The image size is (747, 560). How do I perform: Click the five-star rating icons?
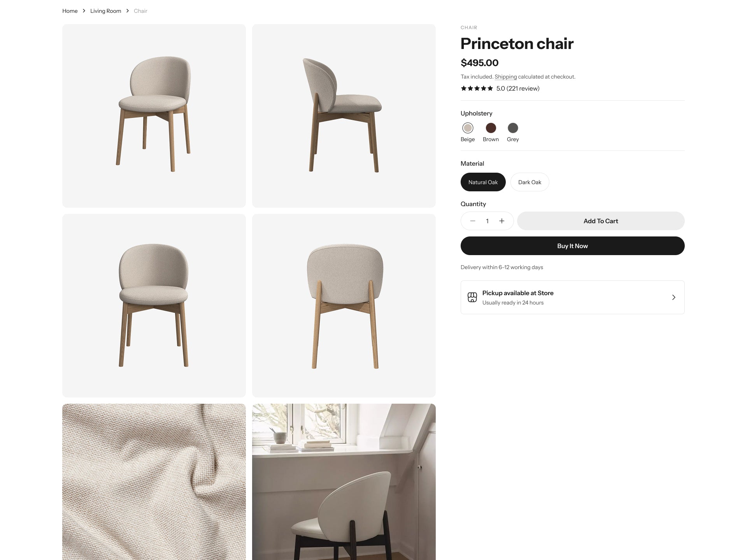click(477, 88)
